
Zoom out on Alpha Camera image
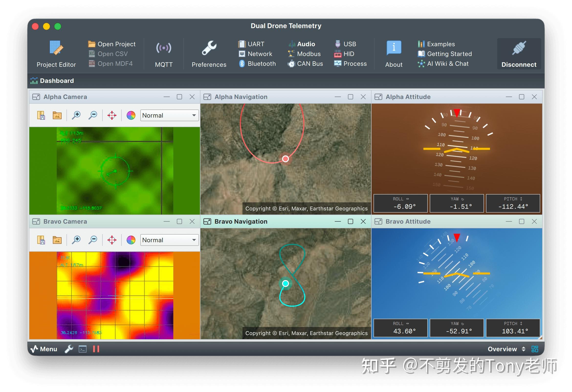[93, 115]
